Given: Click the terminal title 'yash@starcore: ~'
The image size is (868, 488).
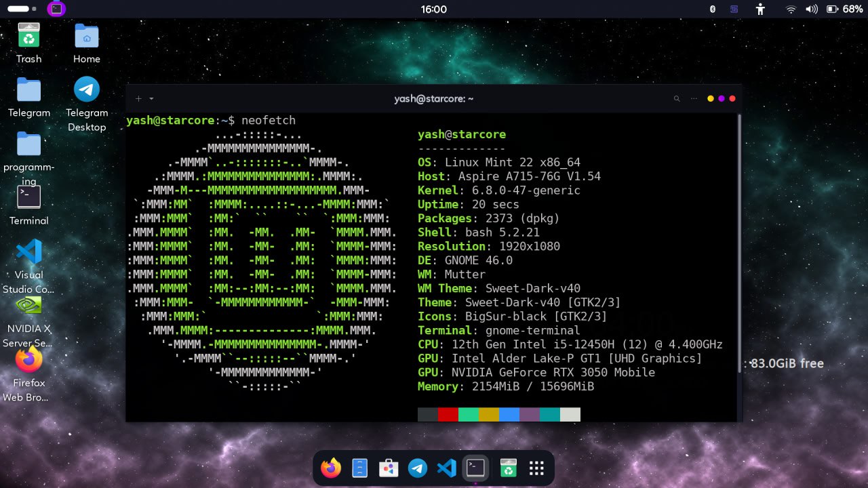Looking at the screenshot, I should coord(434,99).
